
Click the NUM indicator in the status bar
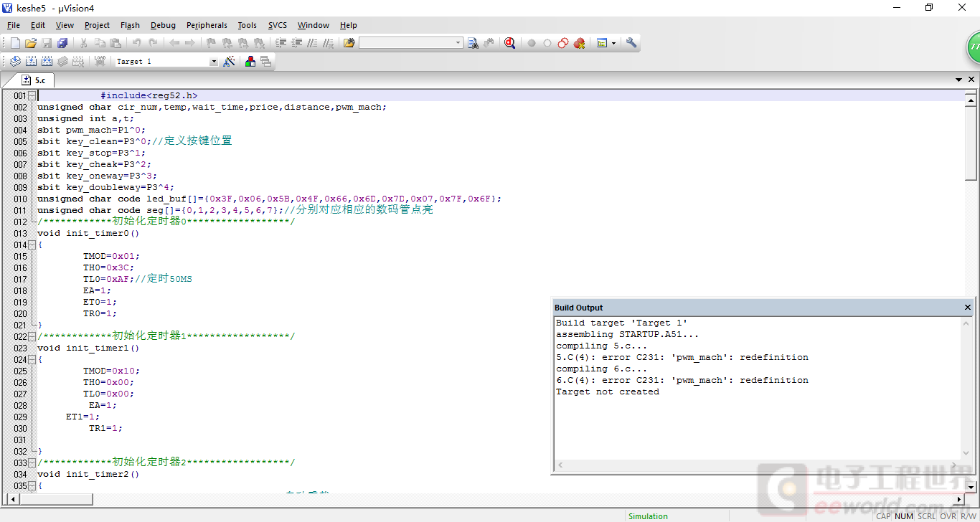pos(904,516)
